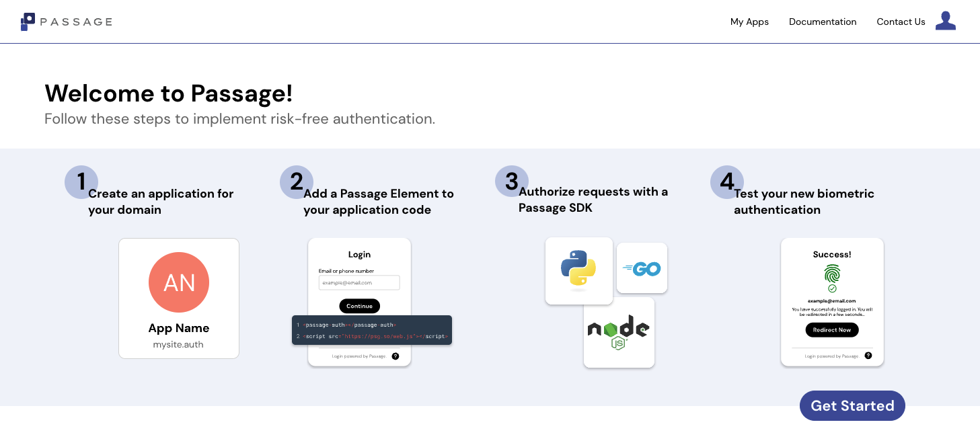980x443 pixels.
Task: Click the passage-auth code snippet
Action: tap(372, 330)
